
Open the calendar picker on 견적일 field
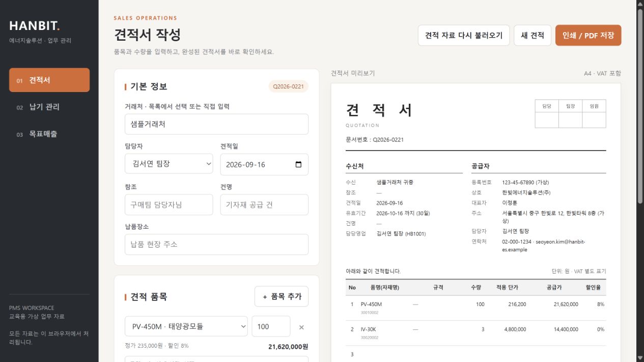[298, 165]
